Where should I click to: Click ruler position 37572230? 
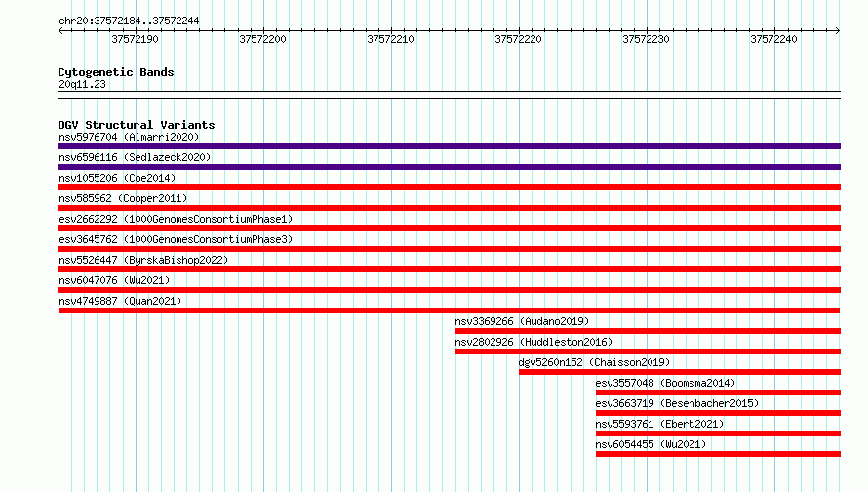point(646,39)
